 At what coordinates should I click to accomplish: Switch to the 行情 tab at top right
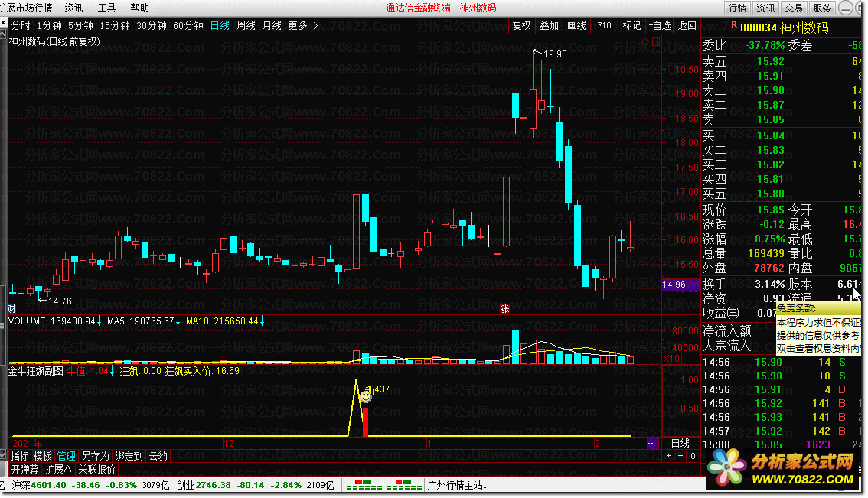(x=737, y=8)
